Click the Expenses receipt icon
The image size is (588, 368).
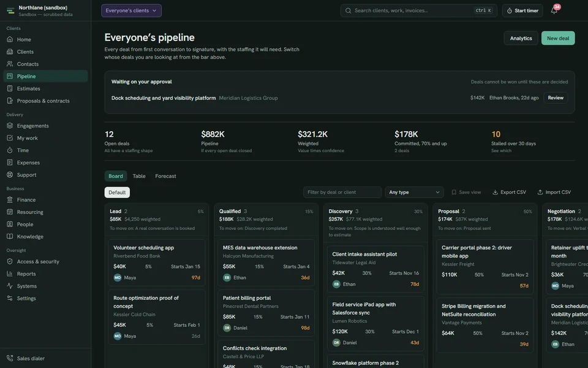click(x=10, y=162)
